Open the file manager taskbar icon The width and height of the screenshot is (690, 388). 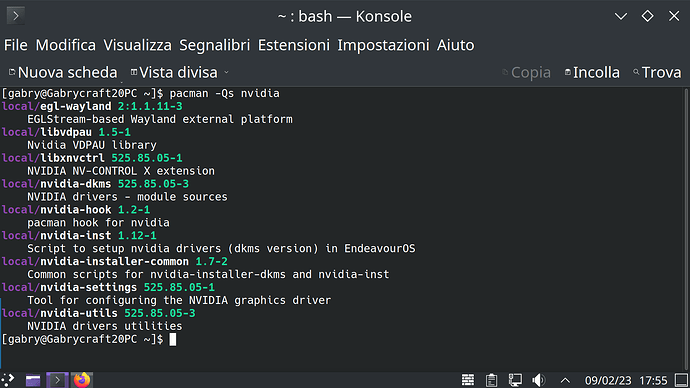(33, 380)
